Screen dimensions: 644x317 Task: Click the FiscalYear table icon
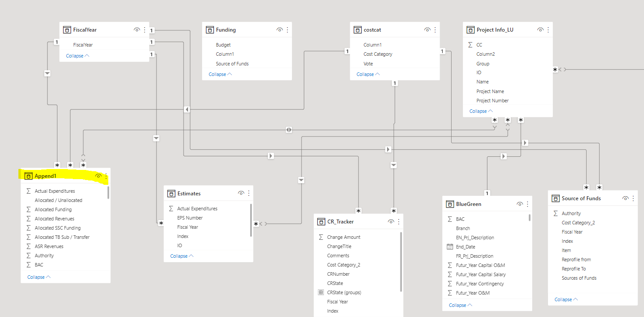[x=67, y=30]
